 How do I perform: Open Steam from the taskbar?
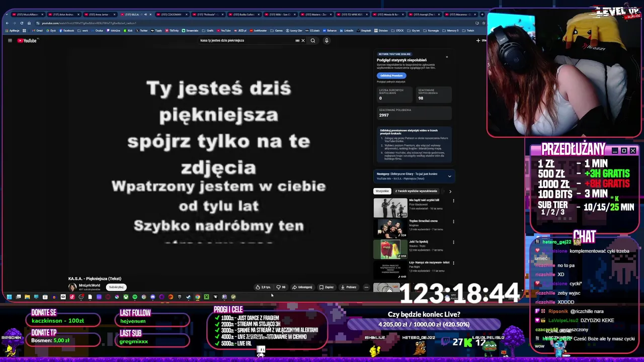188,297
